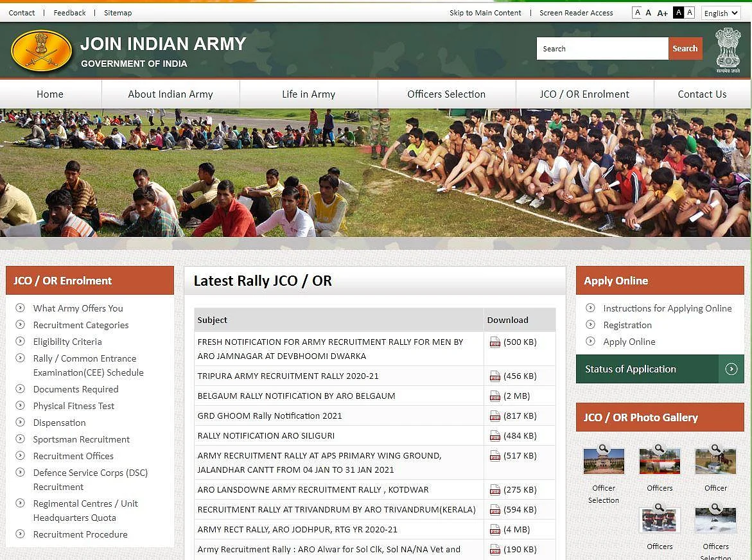The image size is (752, 560).
Task: Download PDF for GRD Ghoom Rally Notification
Action: [494, 416]
